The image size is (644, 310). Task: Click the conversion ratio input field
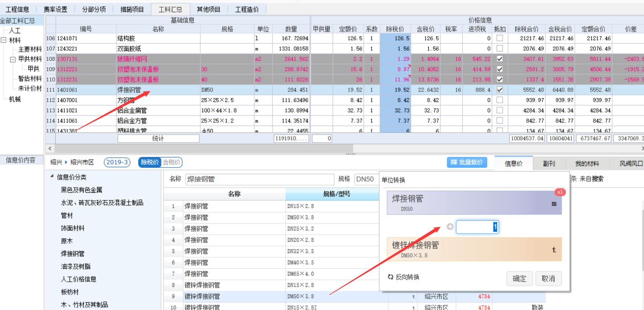[477, 227]
